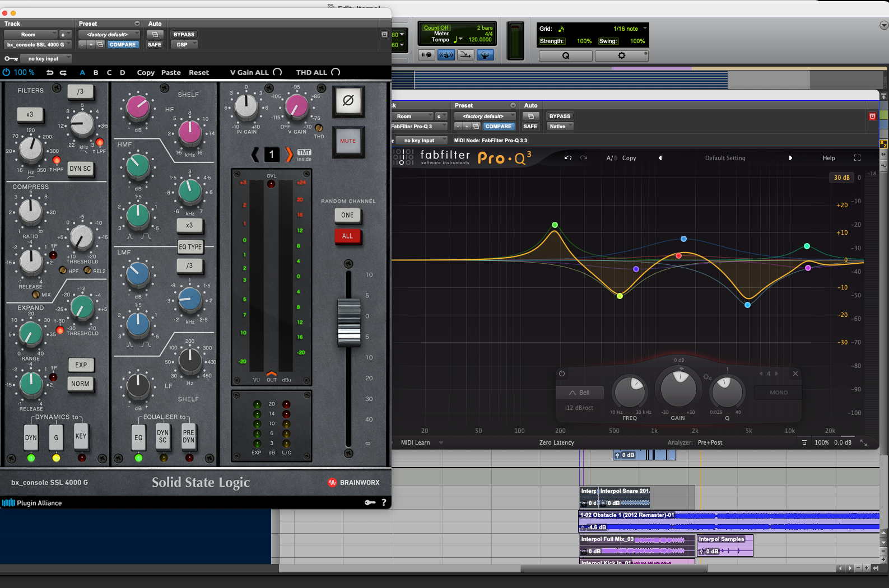Close the Pro-Q 3 band controls panel
This screenshot has height=588, width=889.
point(795,374)
